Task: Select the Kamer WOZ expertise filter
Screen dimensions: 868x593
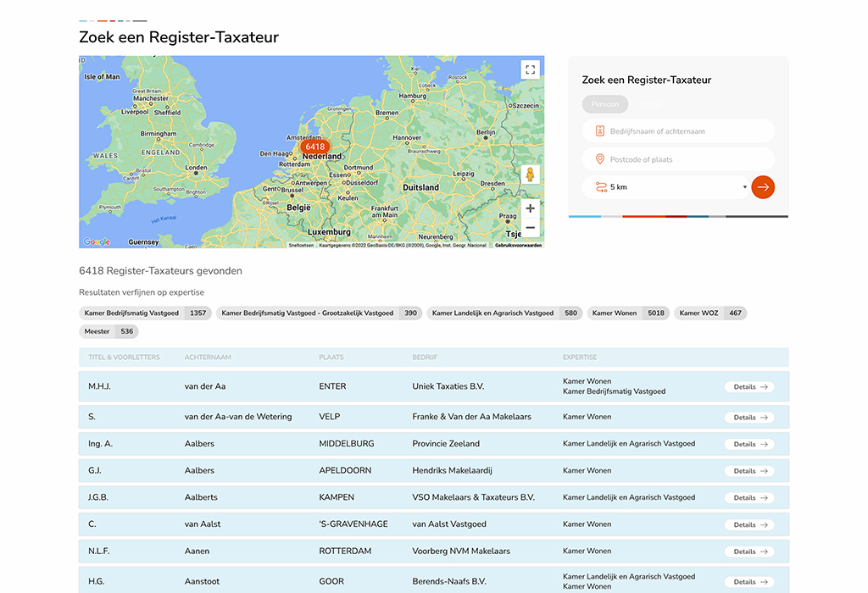Action: point(710,313)
